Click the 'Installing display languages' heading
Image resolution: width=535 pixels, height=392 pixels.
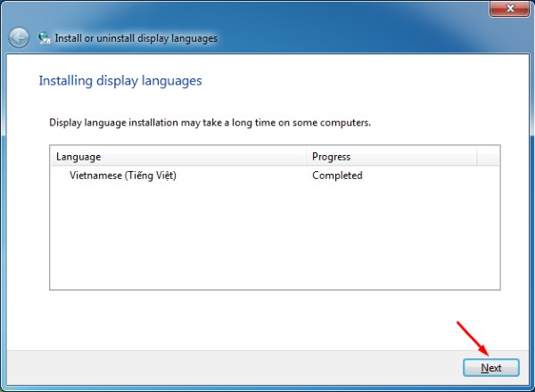tap(120, 81)
